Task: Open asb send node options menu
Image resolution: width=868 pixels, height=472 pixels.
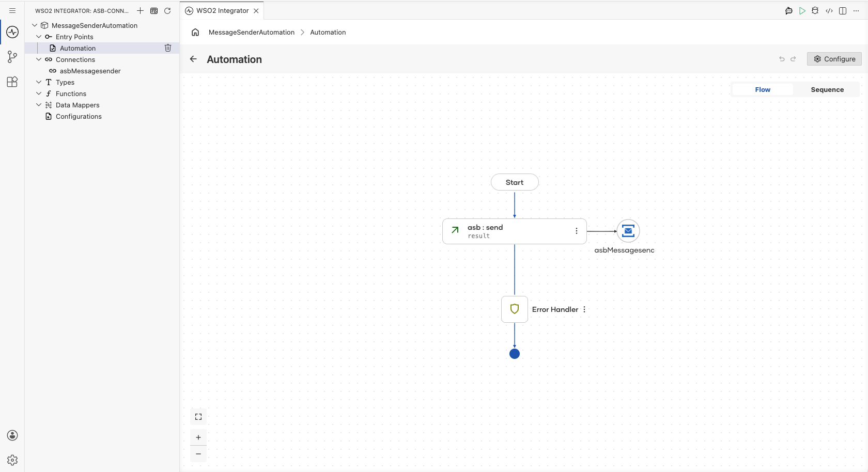Action: [577, 231]
